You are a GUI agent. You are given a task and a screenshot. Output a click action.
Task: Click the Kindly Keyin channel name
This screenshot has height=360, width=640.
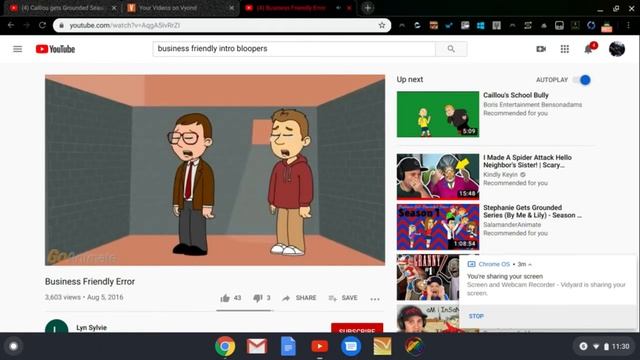pyautogui.click(x=500, y=175)
